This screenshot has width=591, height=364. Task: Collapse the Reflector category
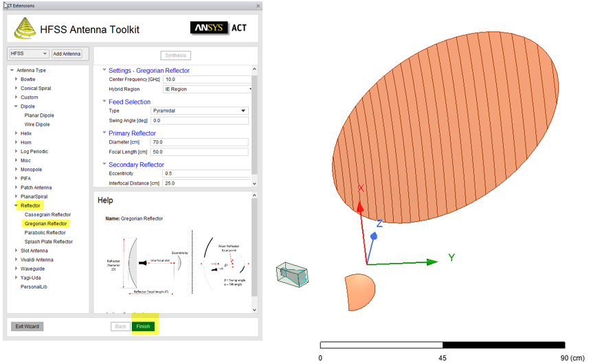[16, 205]
